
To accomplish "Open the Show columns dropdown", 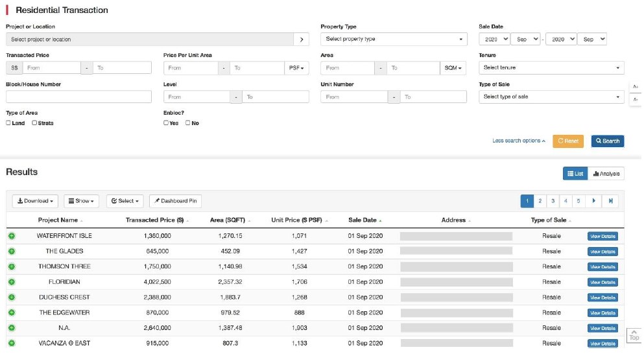I will [81, 201].
